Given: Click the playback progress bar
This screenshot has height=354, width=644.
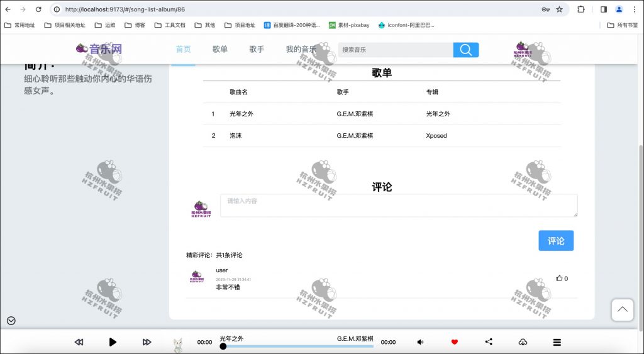Looking at the screenshot, I should pos(298,346).
